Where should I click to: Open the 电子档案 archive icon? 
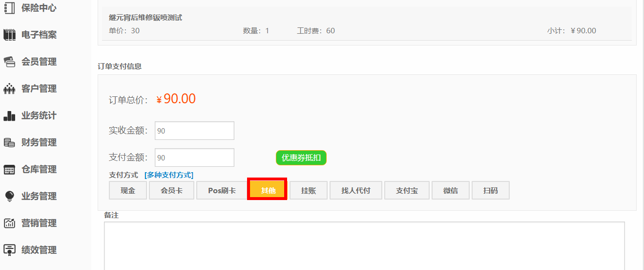click(x=9, y=35)
